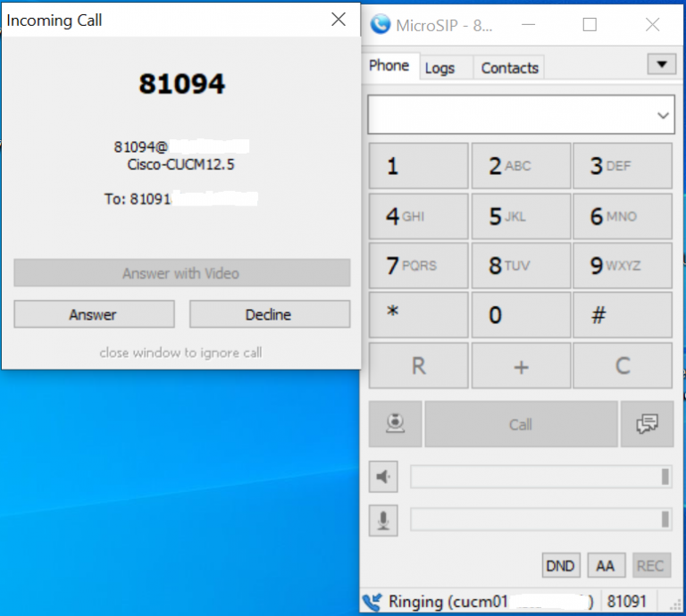Expand the dial number combo box dropdown

click(x=663, y=115)
